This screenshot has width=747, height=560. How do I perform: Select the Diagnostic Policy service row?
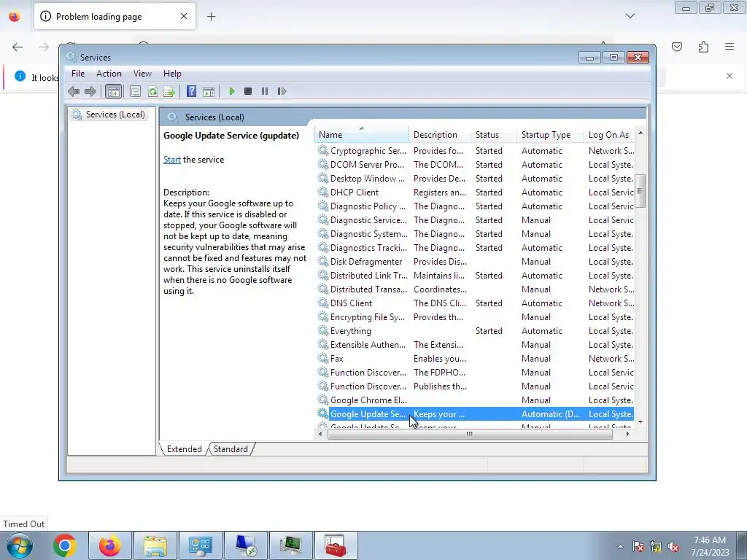click(x=474, y=206)
